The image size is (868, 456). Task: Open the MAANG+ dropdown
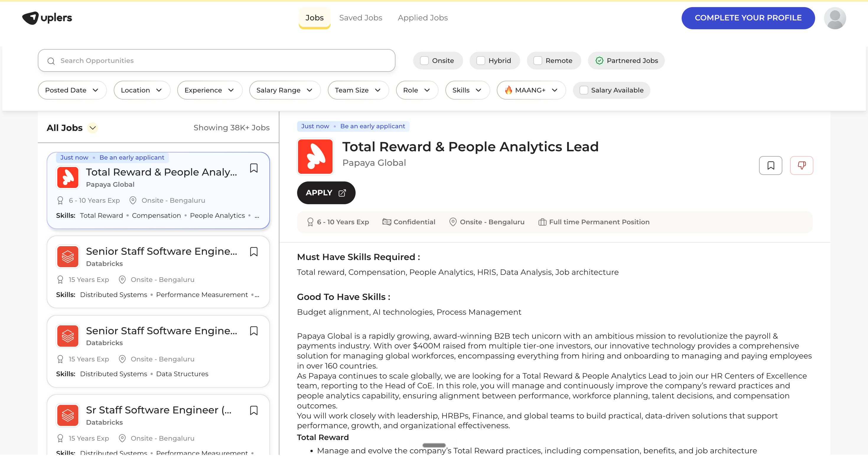coord(531,90)
